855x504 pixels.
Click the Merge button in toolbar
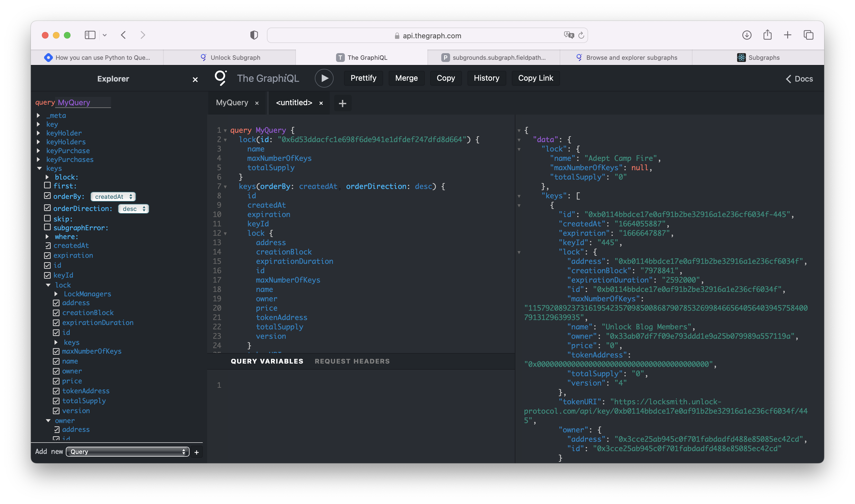(406, 77)
